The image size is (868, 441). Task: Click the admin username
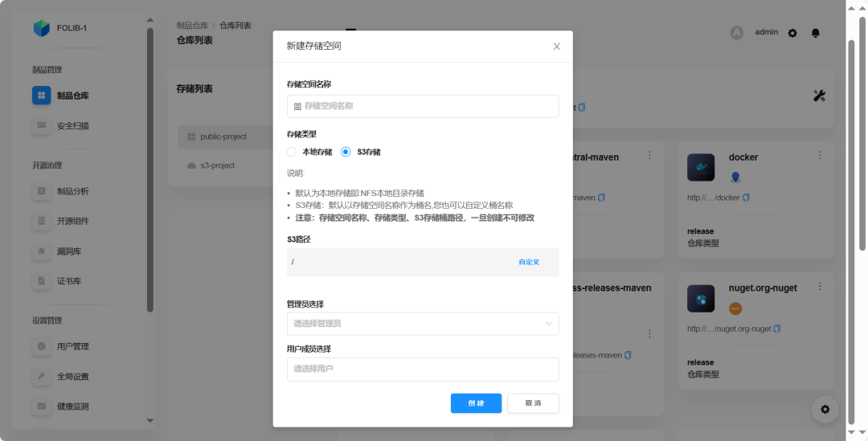[767, 32]
